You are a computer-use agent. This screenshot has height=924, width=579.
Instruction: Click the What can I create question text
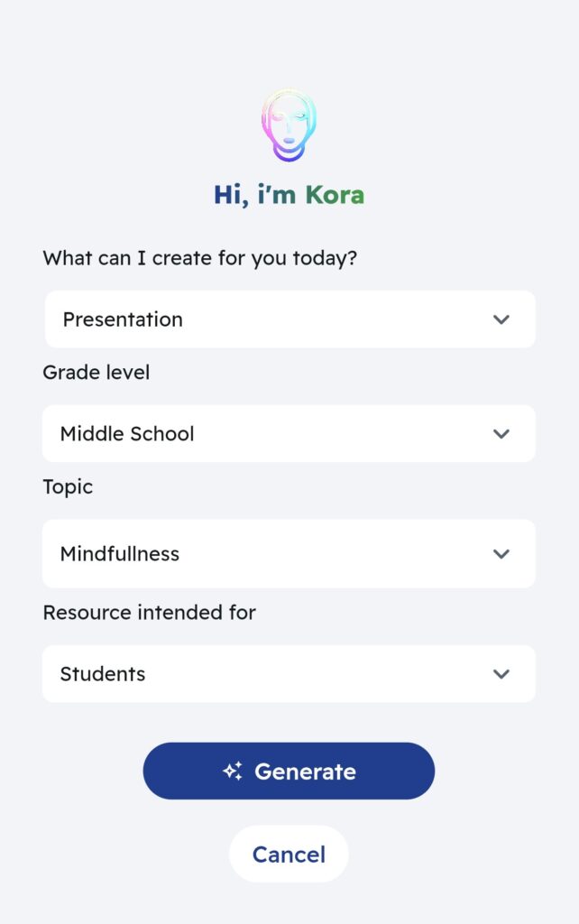(x=199, y=258)
